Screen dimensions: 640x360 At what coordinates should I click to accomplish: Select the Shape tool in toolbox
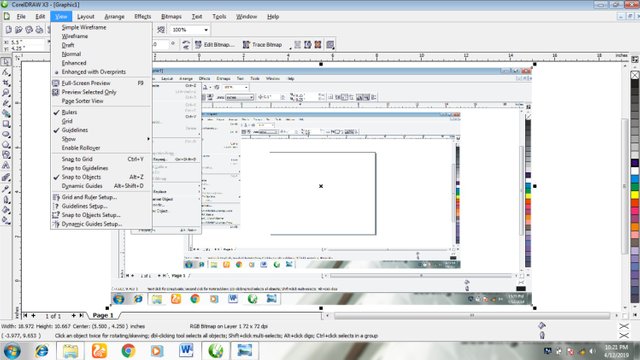pos(6,72)
